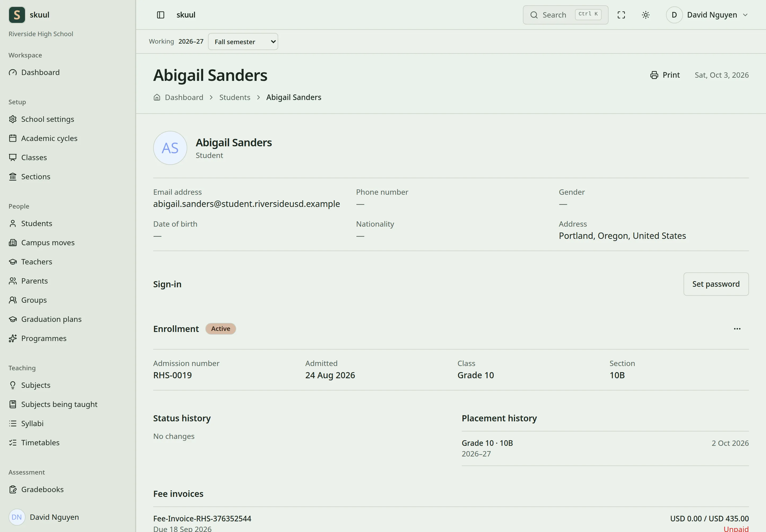Go to Dashboard breadcrumb link
Screen dimensions: 766x532
point(184,97)
